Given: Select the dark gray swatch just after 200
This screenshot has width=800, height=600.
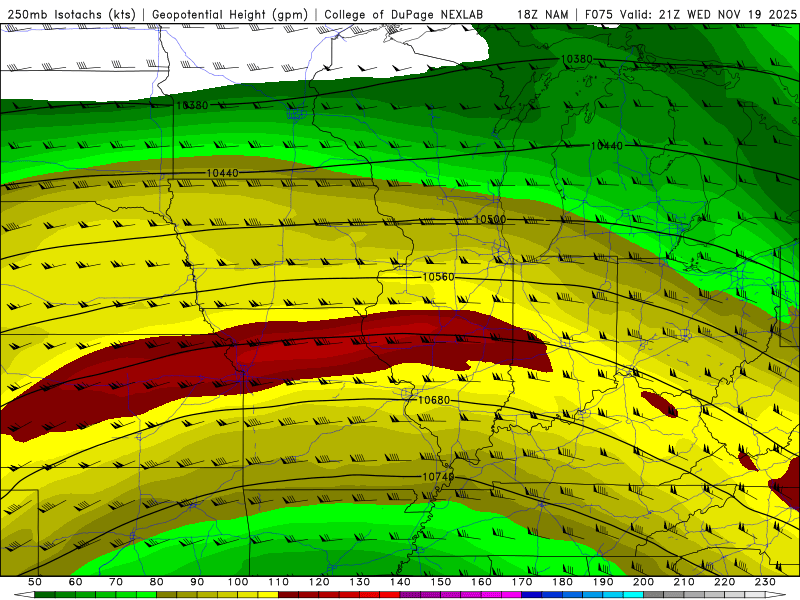Looking at the screenshot, I should (654, 595).
